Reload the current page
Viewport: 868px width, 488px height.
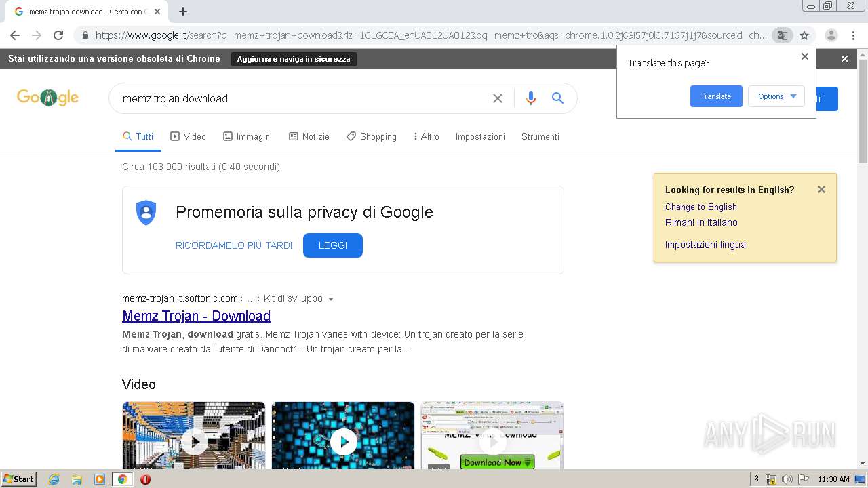pos(58,35)
